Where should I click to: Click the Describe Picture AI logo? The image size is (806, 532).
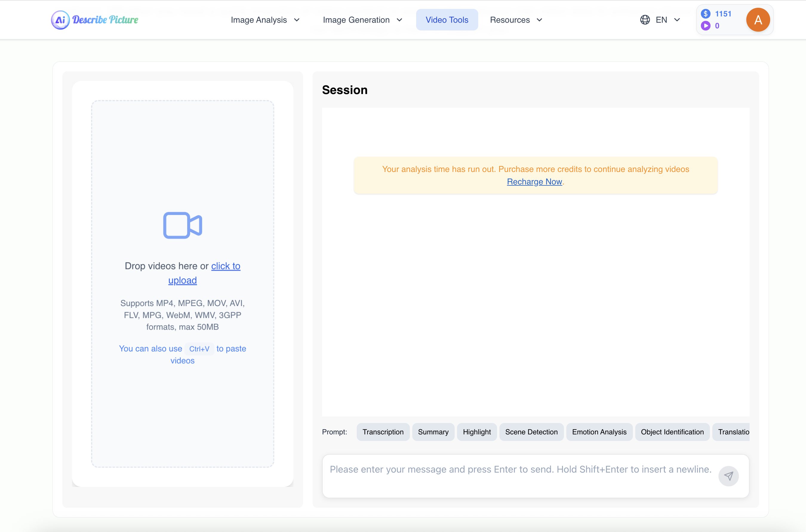point(95,20)
